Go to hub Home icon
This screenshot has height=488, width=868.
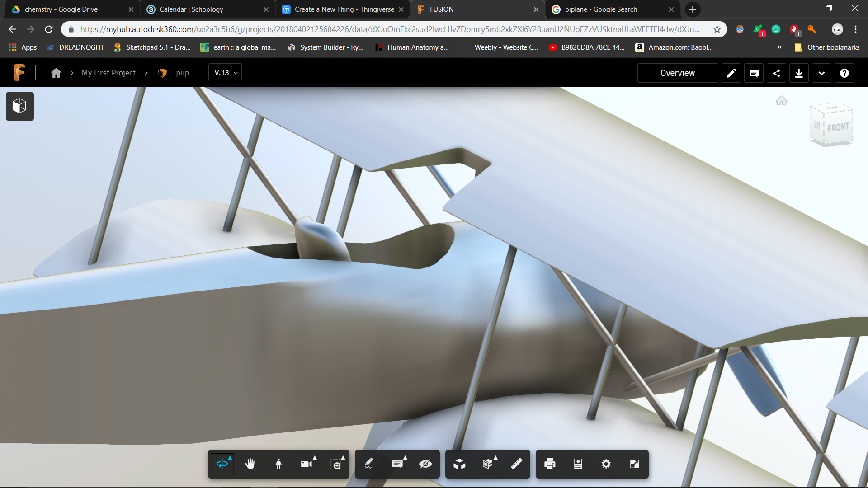(56, 73)
